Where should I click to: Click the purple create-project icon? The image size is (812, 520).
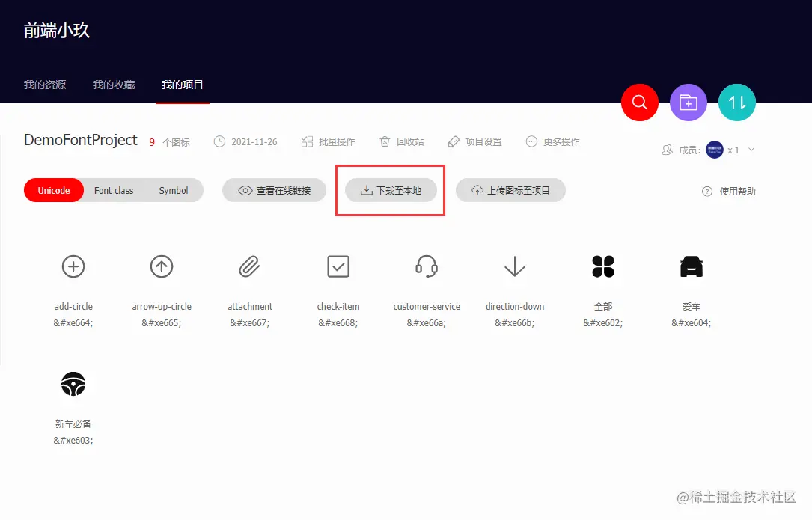click(x=688, y=103)
